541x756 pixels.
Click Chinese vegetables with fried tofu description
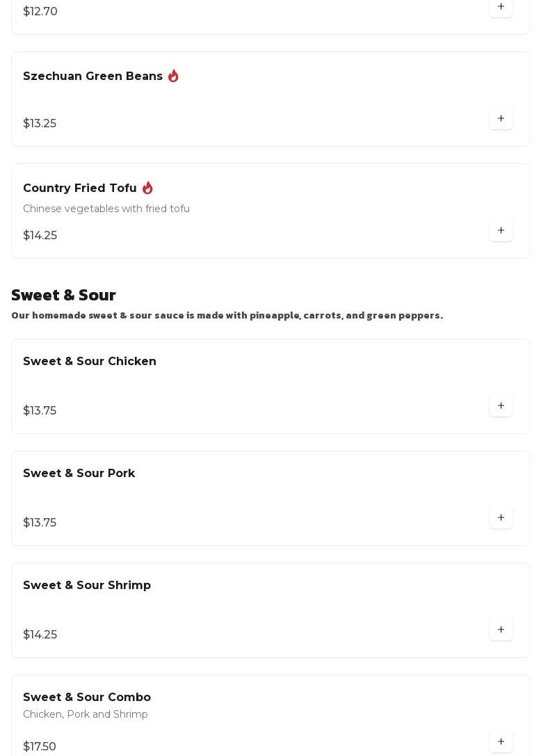[x=106, y=208]
